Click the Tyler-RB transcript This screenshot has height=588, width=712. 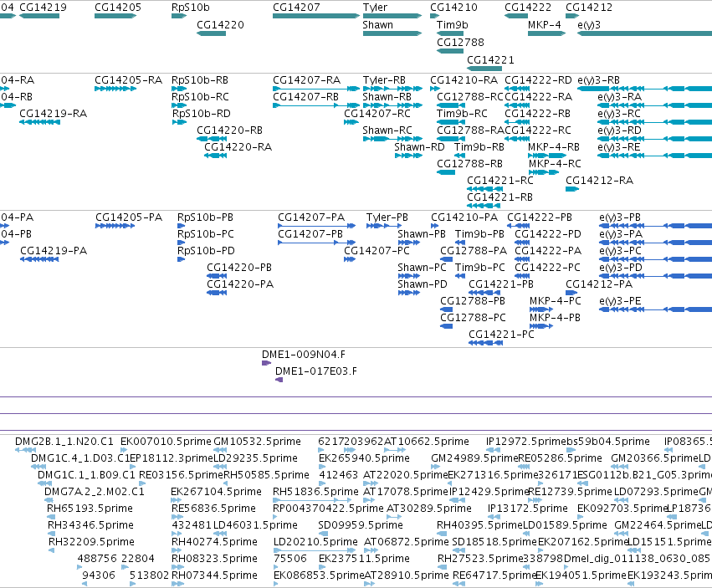coord(392,89)
